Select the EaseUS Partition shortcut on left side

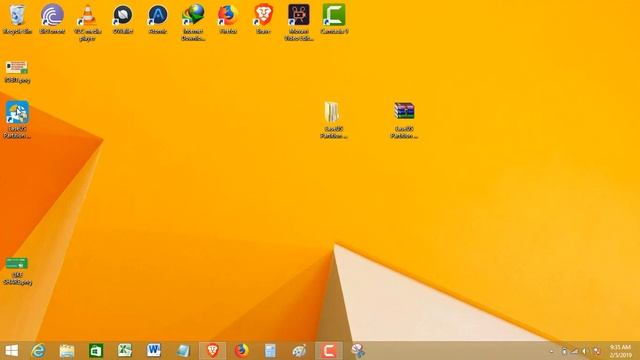click(17, 120)
